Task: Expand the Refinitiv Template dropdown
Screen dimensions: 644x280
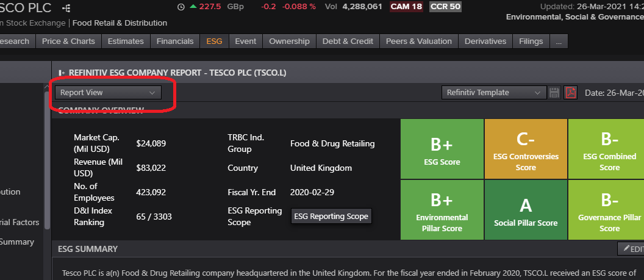Action: click(493, 93)
